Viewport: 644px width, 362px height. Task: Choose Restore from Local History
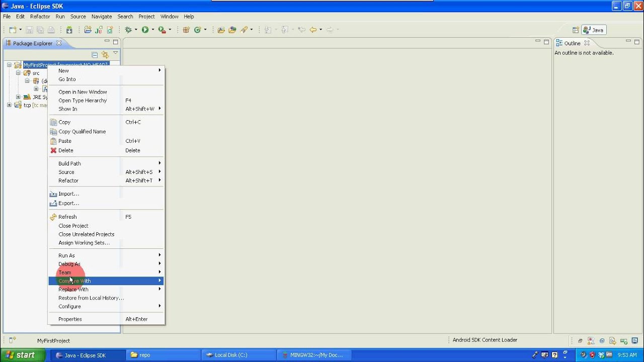click(x=106, y=298)
